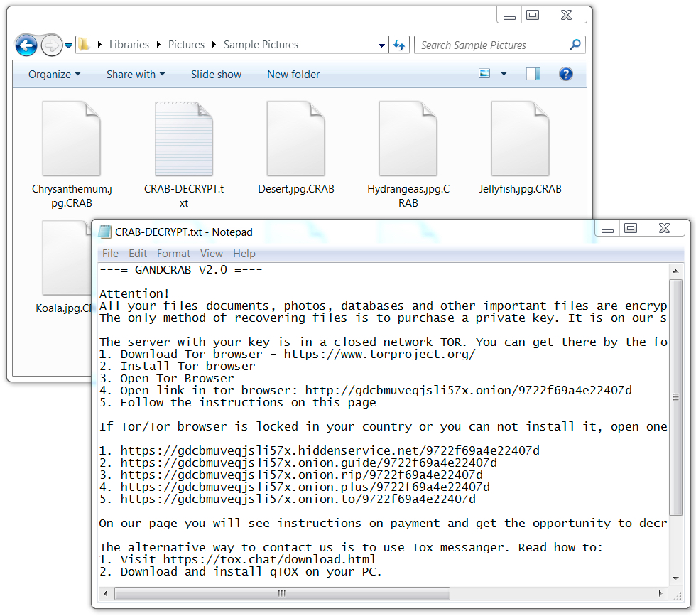Minimize the Explorer window

coord(509,16)
